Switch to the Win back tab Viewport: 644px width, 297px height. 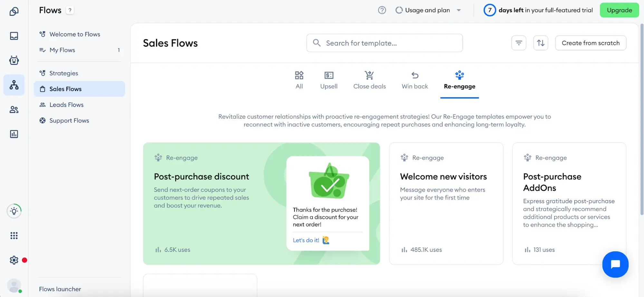click(x=415, y=80)
